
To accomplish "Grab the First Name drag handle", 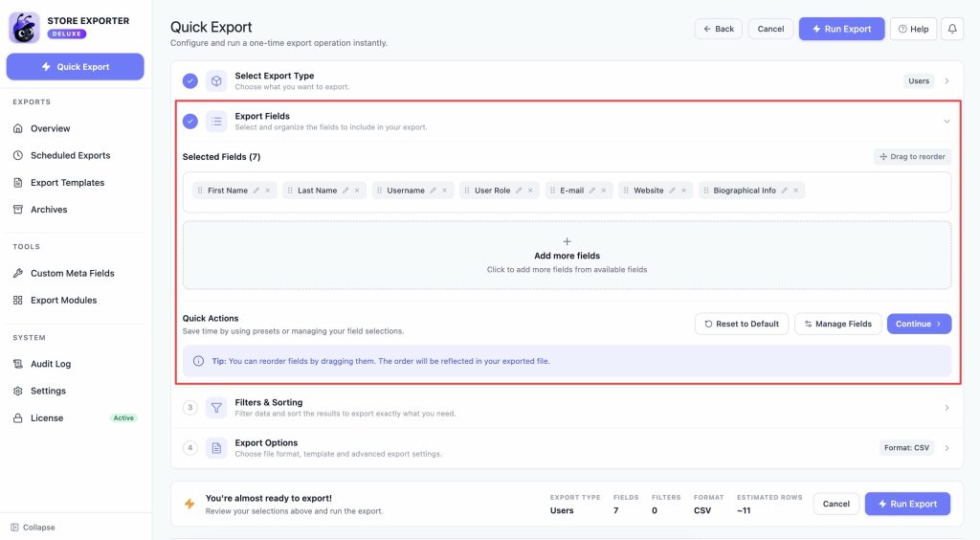I will click(x=200, y=191).
